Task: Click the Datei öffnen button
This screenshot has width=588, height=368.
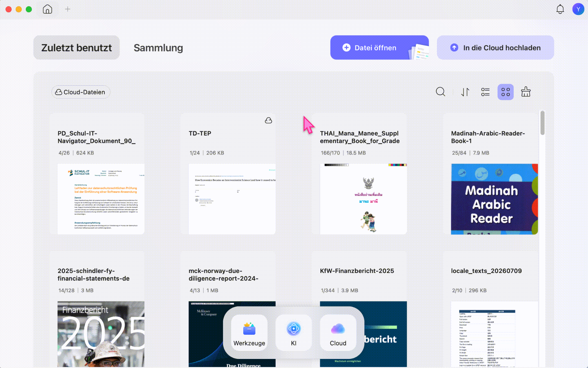Action: [379, 48]
